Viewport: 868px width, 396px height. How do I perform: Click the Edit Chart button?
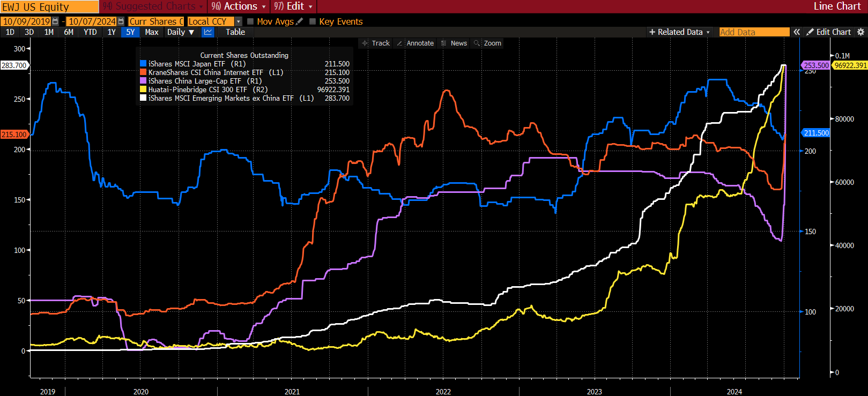[829, 32]
